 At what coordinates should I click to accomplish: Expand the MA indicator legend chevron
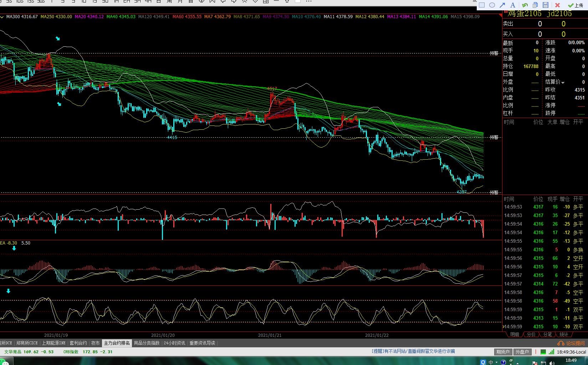coord(2,17)
